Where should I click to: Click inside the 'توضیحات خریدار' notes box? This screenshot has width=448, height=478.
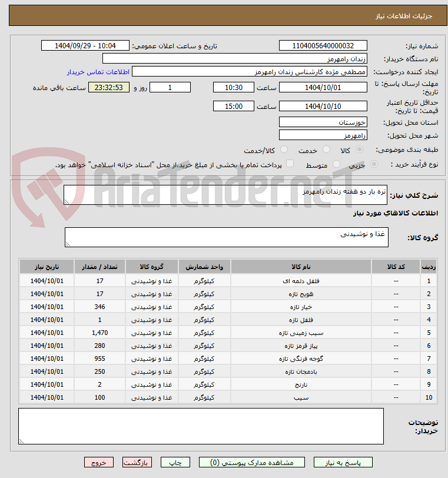[x=201, y=426]
